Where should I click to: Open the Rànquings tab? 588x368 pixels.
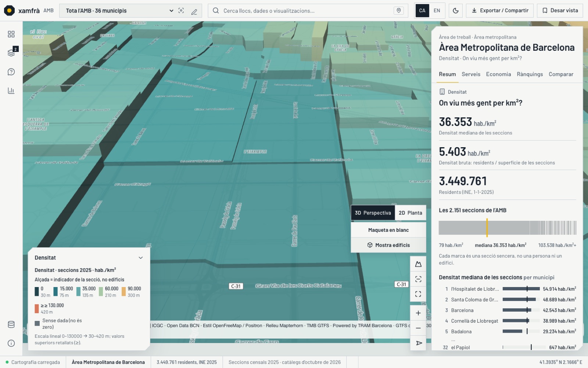(x=530, y=74)
